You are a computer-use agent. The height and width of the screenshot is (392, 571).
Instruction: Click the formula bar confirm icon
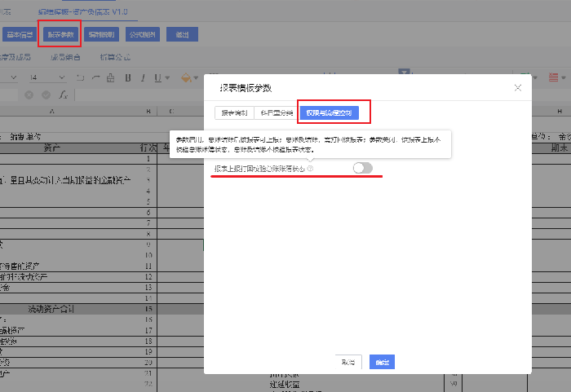click(x=46, y=95)
